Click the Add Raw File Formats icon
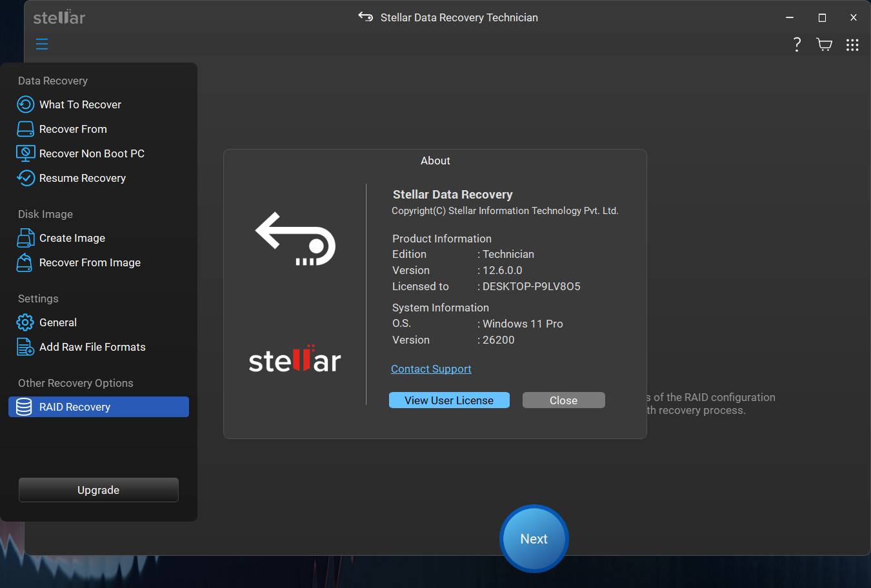The image size is (871, 588). (x=26, y=347)
